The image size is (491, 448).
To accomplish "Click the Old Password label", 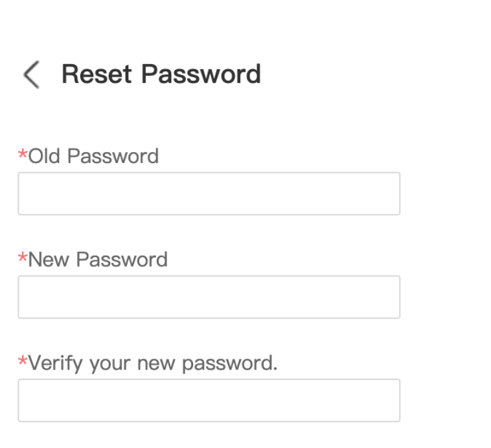I will [93, 156].
